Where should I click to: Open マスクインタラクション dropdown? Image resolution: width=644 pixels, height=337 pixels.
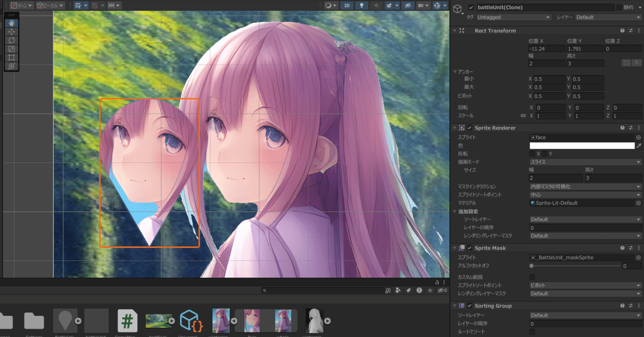point(586,186)
